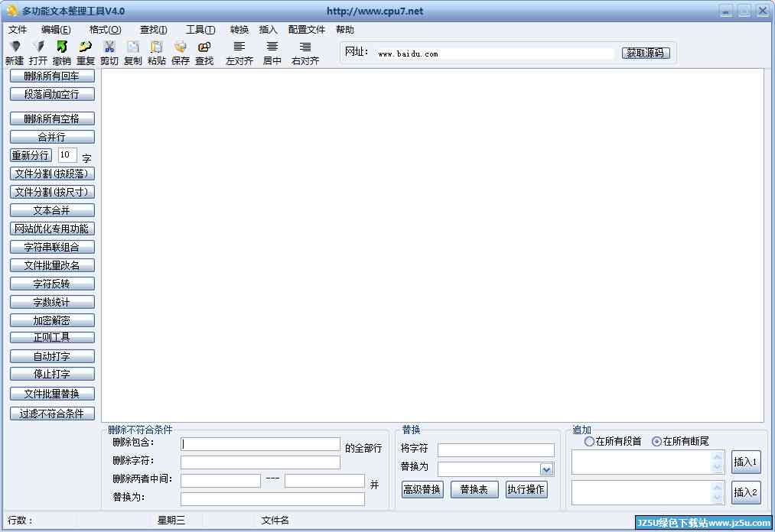Click the 网站优化专用功能 button
This screenshot has width=775, height=532.
(52, 229)
